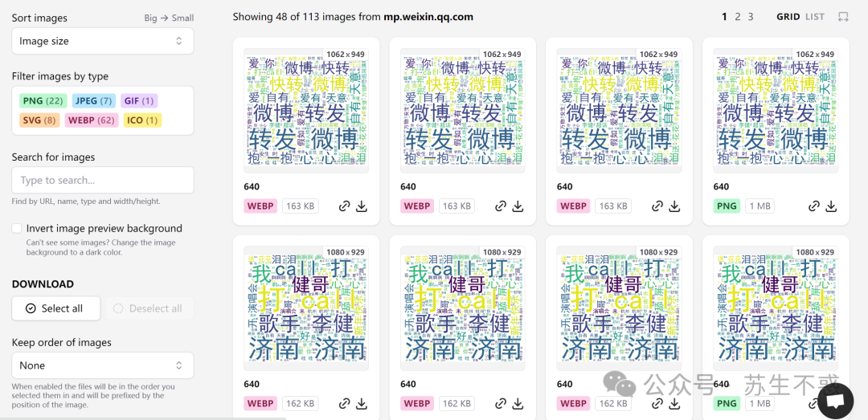Switch to LIST view
The width and height of the screenshot is (868, 420).
[815, 17]
